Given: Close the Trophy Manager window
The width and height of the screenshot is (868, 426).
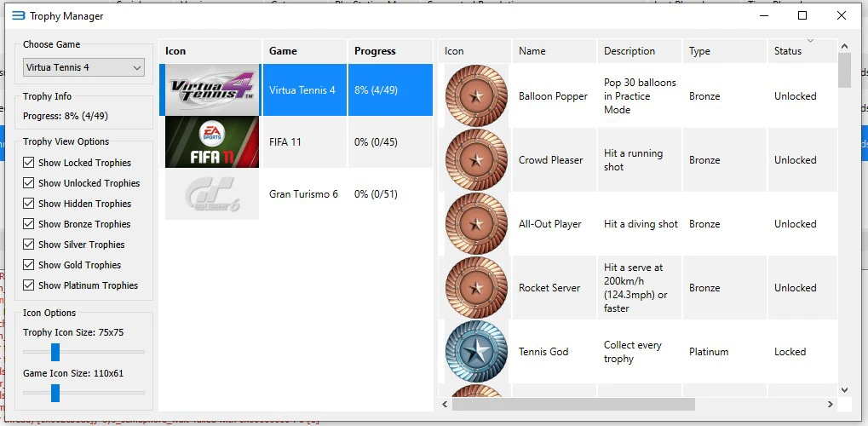Looking at the screenshot, I should tap(842, 16).
